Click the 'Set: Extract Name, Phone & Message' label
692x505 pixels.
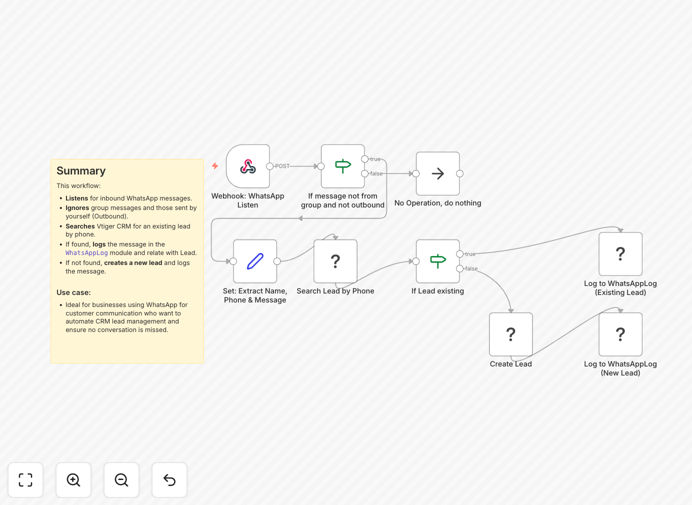tap(255, 295)
